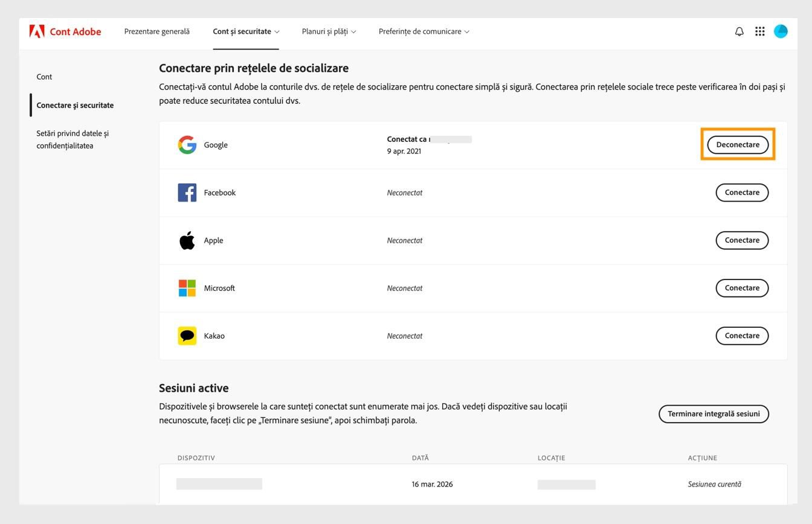The width and height of the screenshot is (812, 524).
Task: Click Conectare next to Facebook
Action: click(742, 192)
